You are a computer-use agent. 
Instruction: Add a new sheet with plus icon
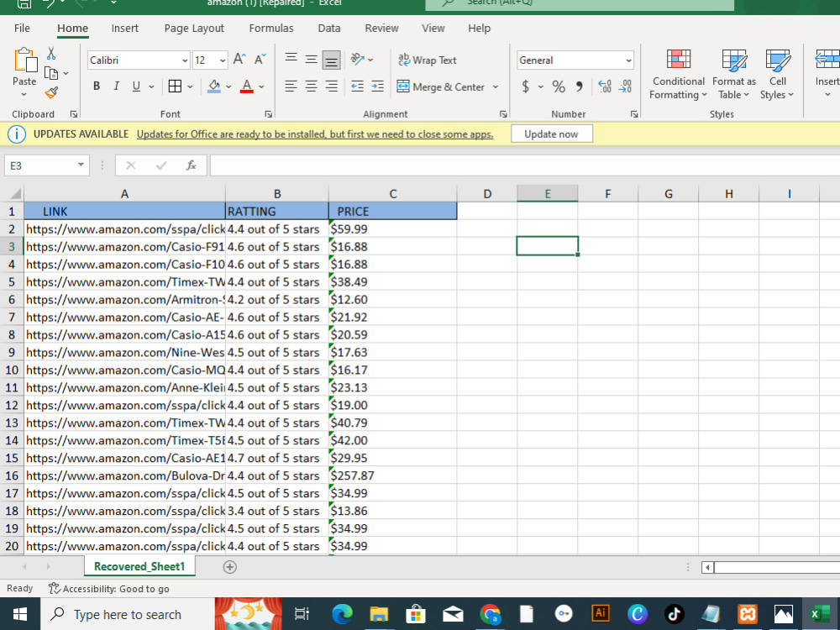230,567
